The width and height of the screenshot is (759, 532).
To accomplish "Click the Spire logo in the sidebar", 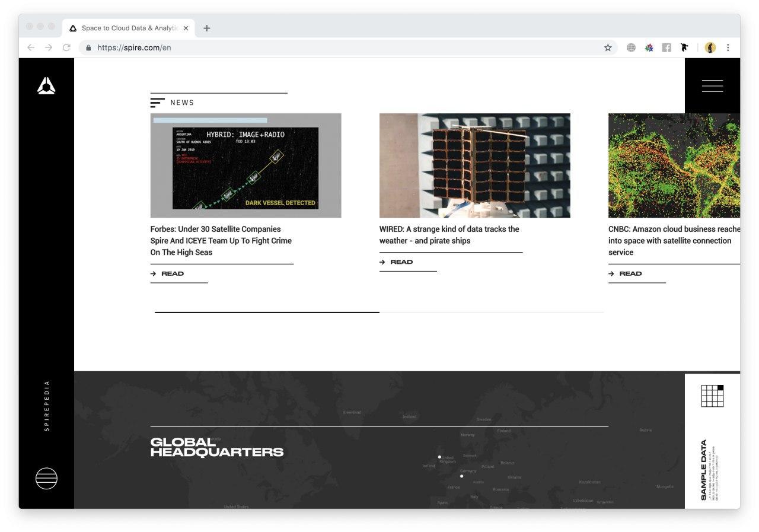I will pos(46,86).
